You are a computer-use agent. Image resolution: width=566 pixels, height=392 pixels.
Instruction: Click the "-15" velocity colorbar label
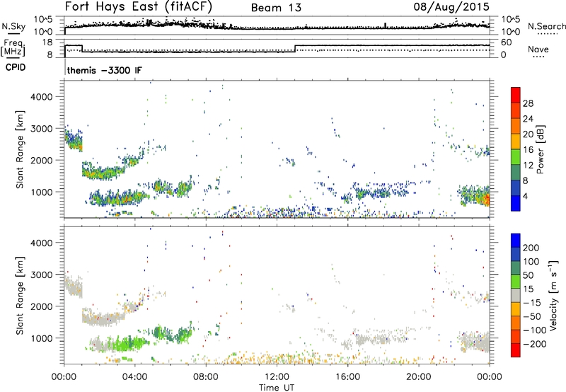(x=532, y=303)
